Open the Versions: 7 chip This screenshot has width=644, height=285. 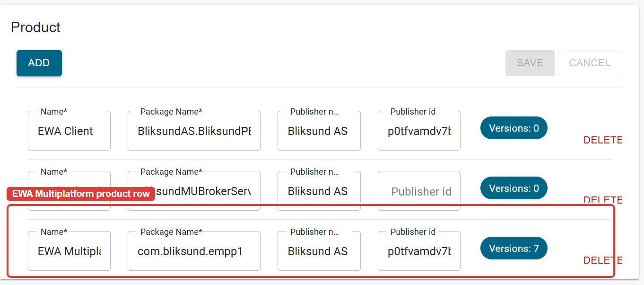point(514,249)
